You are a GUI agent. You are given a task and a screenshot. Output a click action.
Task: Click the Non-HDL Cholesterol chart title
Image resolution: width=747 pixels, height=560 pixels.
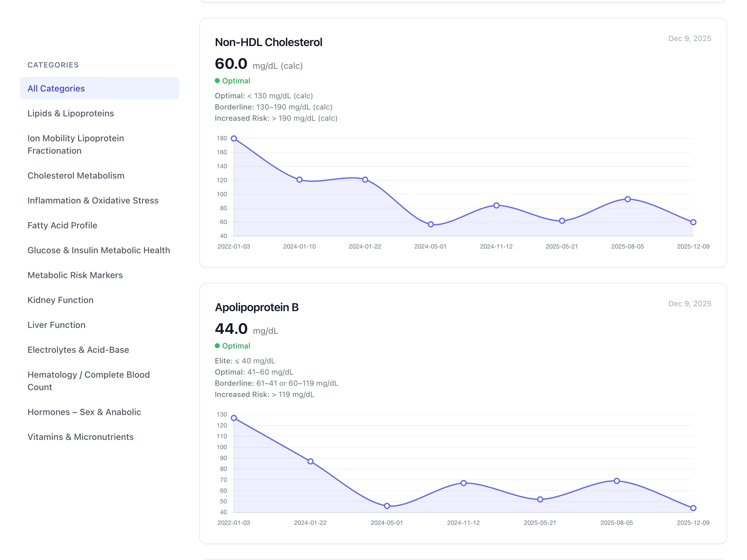[x=269, y=42]
